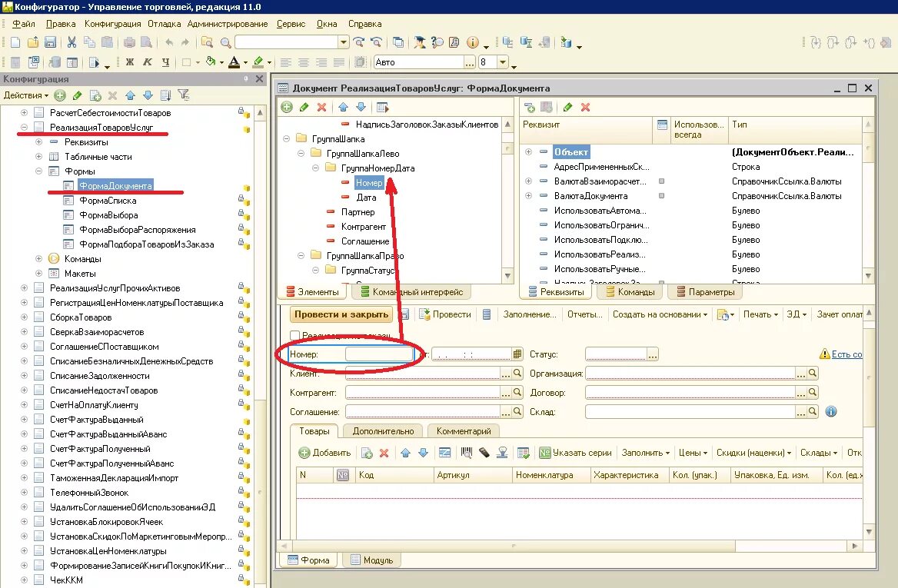898x588 pixels.
Task: Click the Контрагент input field
Action: tap(423, 393)
